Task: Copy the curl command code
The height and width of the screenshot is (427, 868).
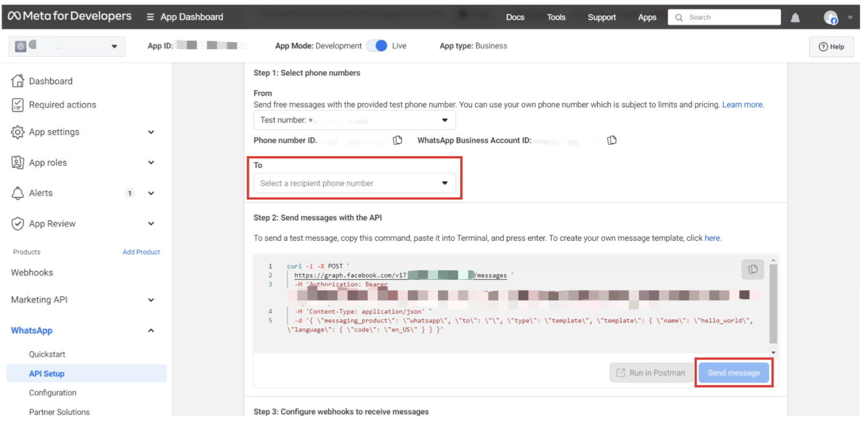Action: [x=752, y=269]
